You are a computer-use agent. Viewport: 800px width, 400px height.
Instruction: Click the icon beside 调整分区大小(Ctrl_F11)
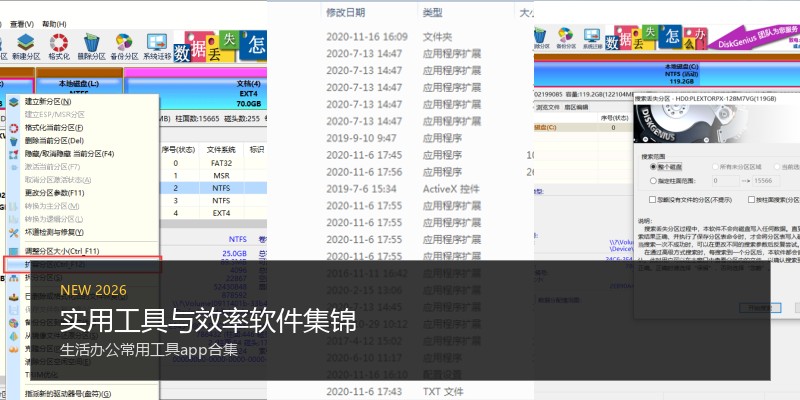click(14, 251)
